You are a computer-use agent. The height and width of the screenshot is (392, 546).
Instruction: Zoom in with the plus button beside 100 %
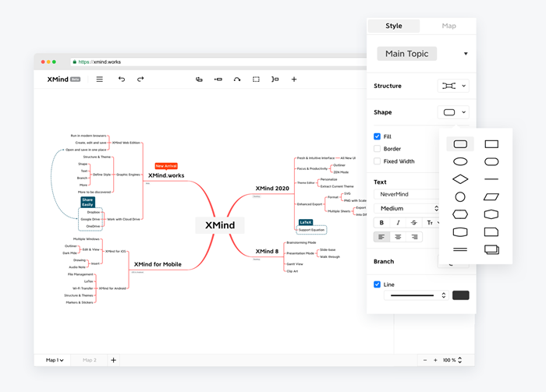pyautogui.click(x=435, y=360)
